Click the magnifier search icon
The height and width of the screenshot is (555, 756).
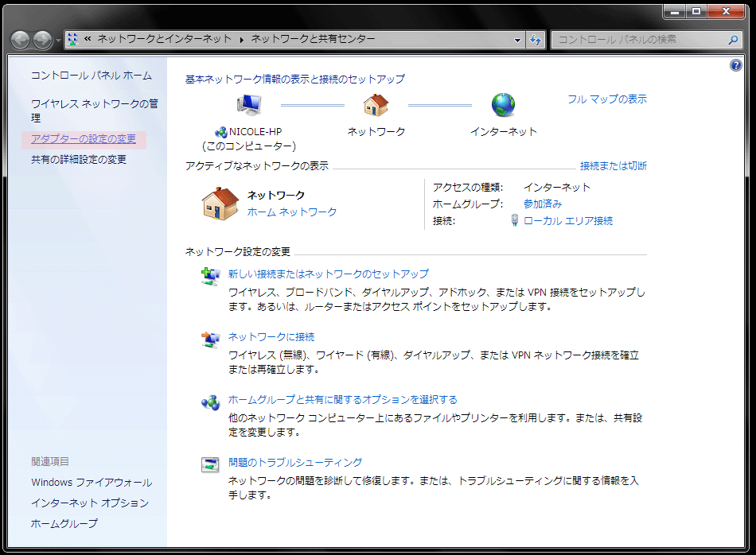734,40
